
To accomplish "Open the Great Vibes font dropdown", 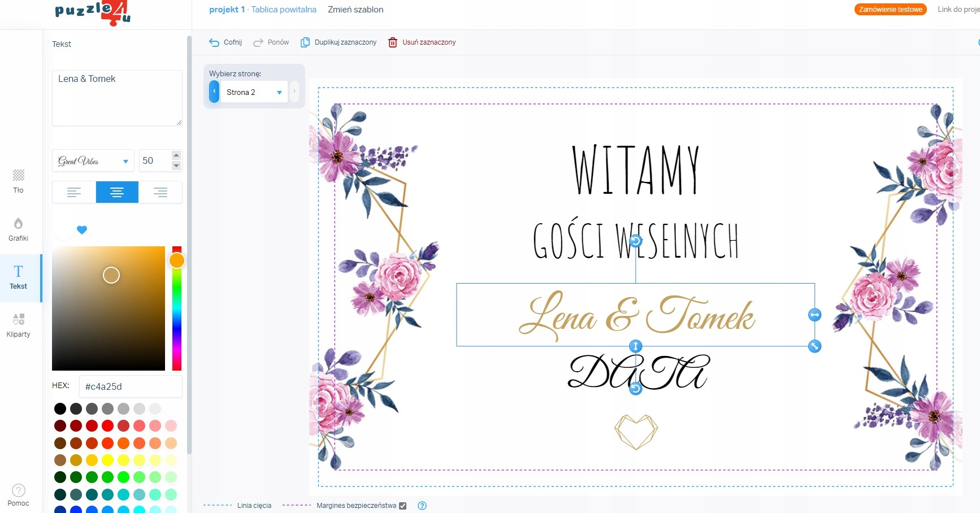I will pyautogui.click(x=93, y=161).
